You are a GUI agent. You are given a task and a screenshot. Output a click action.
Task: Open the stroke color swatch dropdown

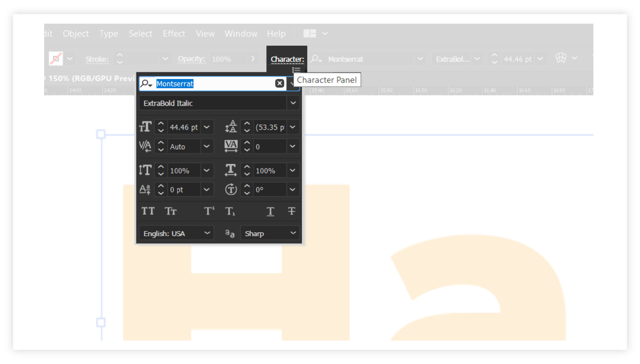[x=70, y=59]
